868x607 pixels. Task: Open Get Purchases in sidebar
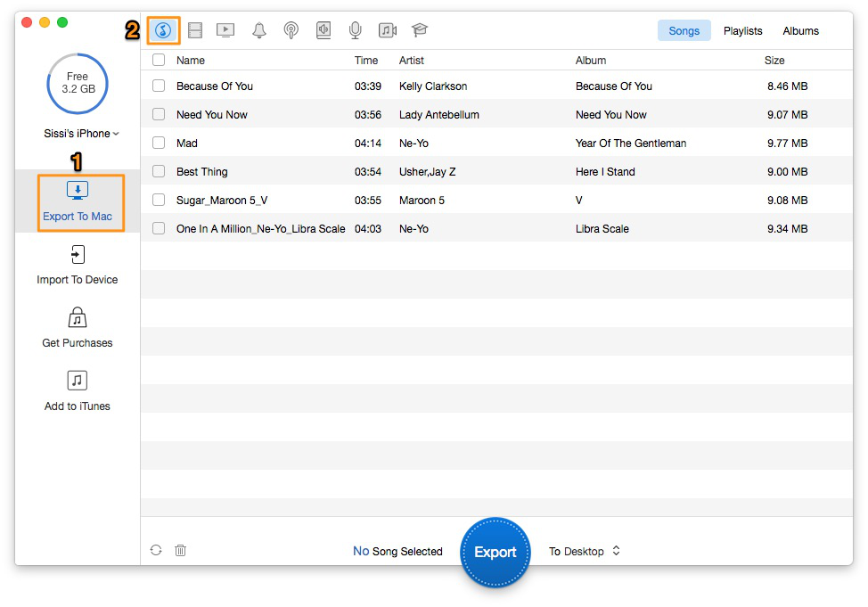pos(78,328)
